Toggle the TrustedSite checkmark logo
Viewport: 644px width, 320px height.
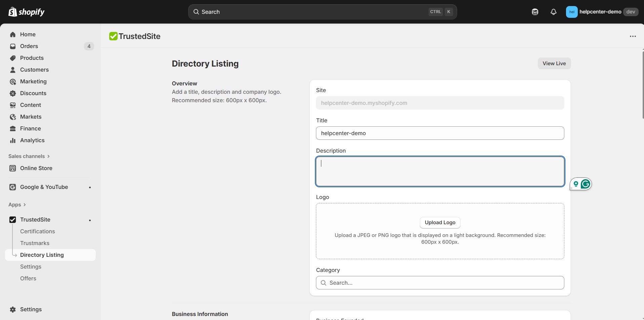pyautogui.click(x=12, y=219)
